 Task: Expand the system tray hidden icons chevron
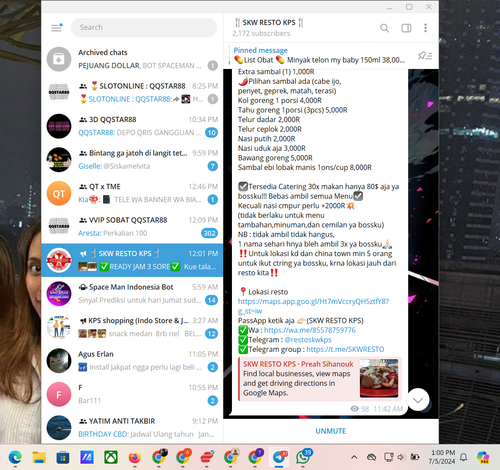pyautogui.click(x=354, y=457)
